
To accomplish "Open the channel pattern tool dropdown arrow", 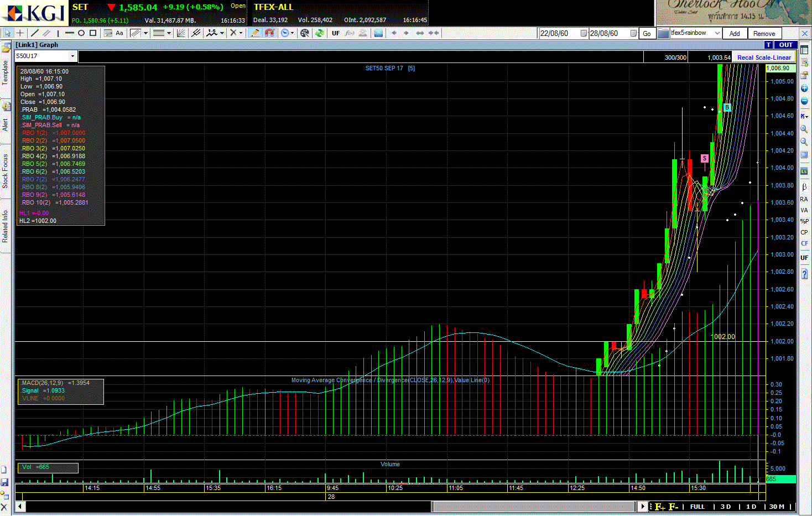I will [x=146, y=33].
